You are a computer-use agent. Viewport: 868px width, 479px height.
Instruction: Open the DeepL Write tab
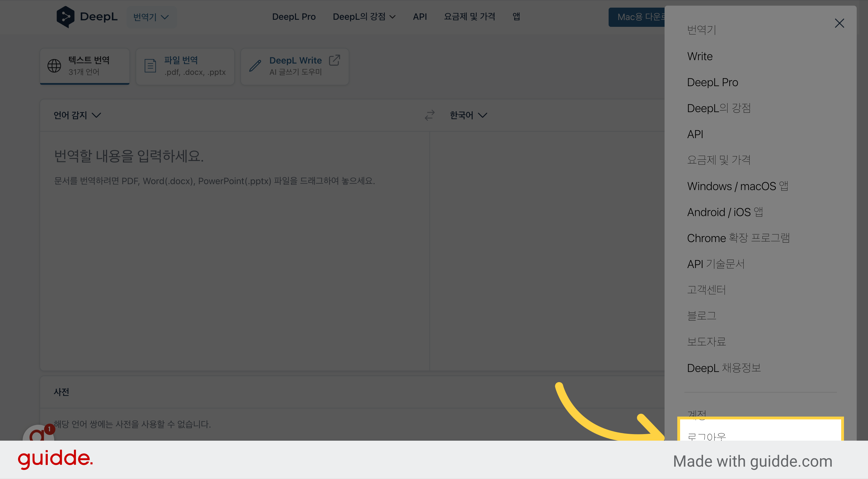[x=294, y=66]
